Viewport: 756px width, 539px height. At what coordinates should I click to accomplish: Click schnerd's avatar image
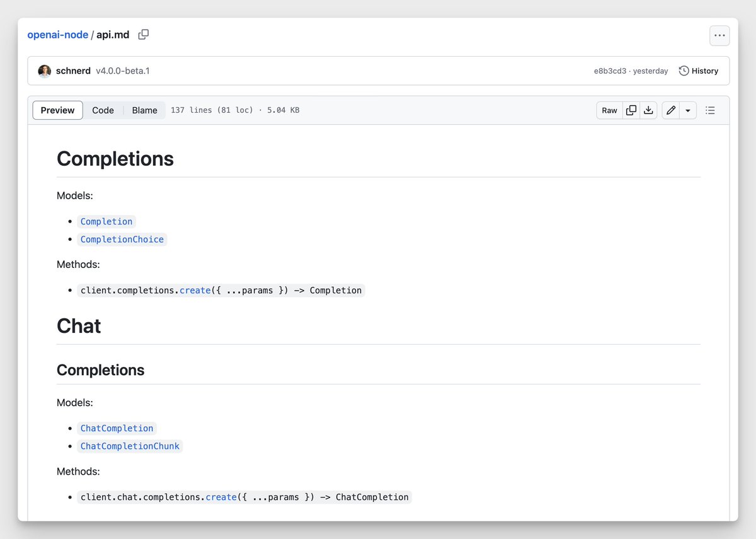(x=45, y=71)
